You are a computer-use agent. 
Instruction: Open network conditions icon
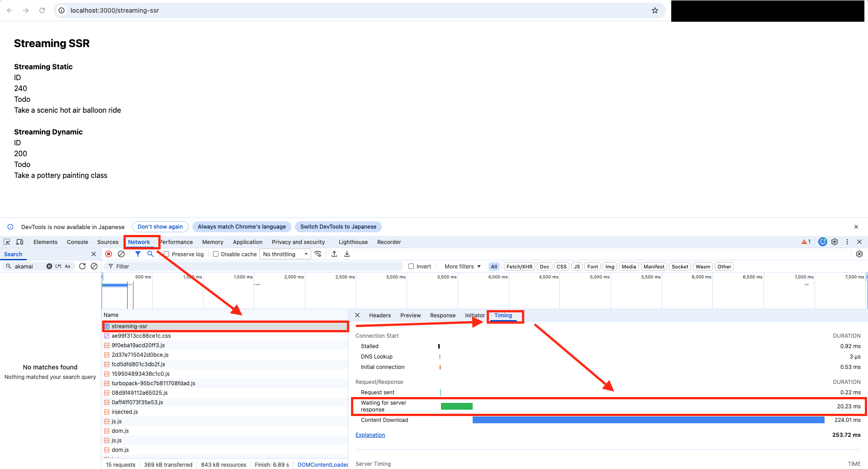pos(318,254)
